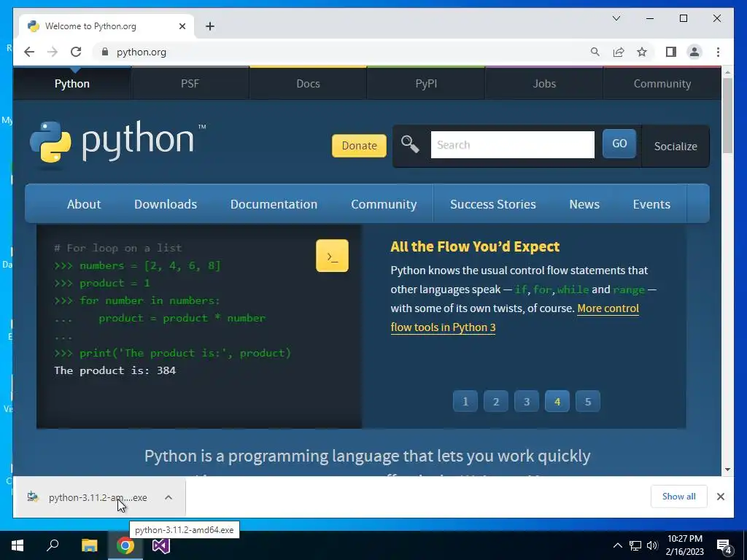The image size is (747, 560).
Task: Click the yellow Donate button
Action: [x=359, y=146]
